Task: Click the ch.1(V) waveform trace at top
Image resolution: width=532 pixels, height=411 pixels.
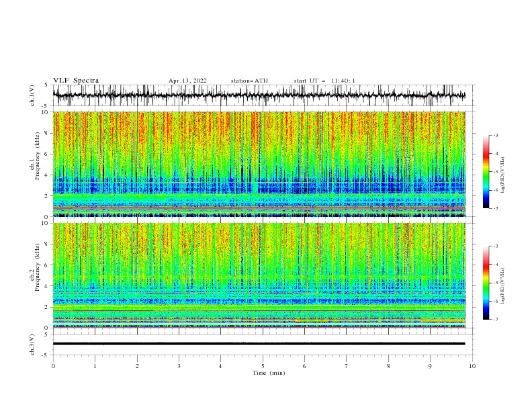Action: pos(259,95)
